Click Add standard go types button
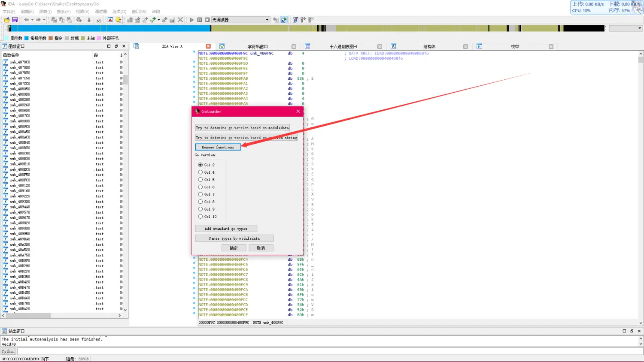 pyautogui.click(x=226, y=229)
